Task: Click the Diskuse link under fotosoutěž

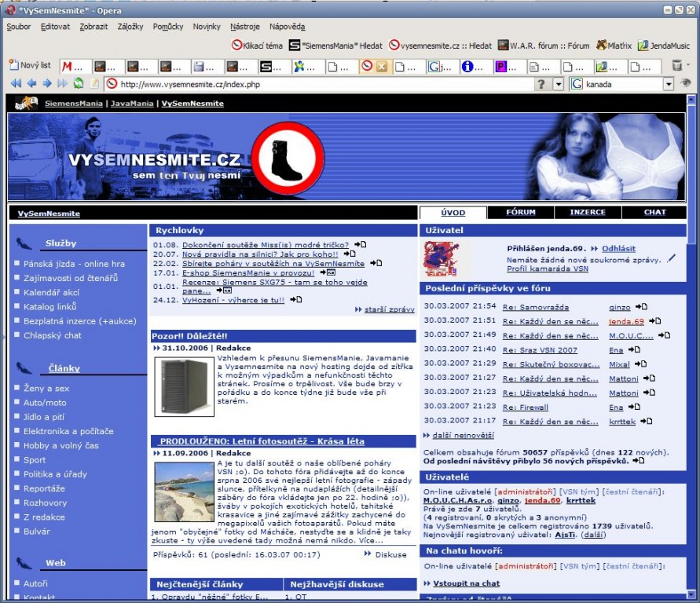Action: tap(390, 554)
